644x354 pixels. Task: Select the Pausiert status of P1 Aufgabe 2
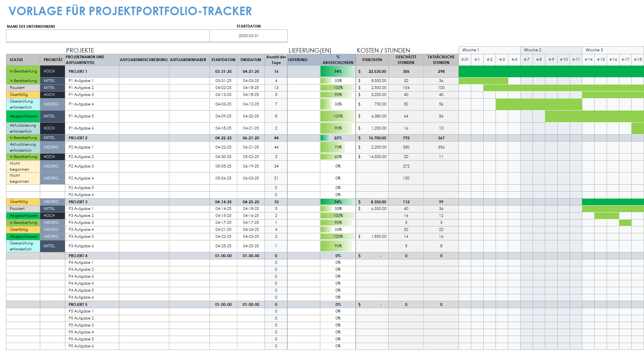(x=23, y=88)
